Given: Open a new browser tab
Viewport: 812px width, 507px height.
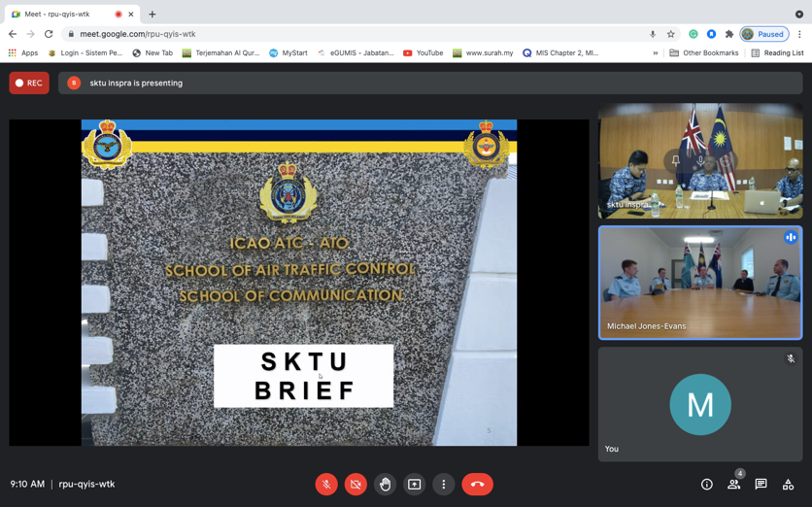Looking at the screenshot, I should pyautogui.click(x=152, y=15).
